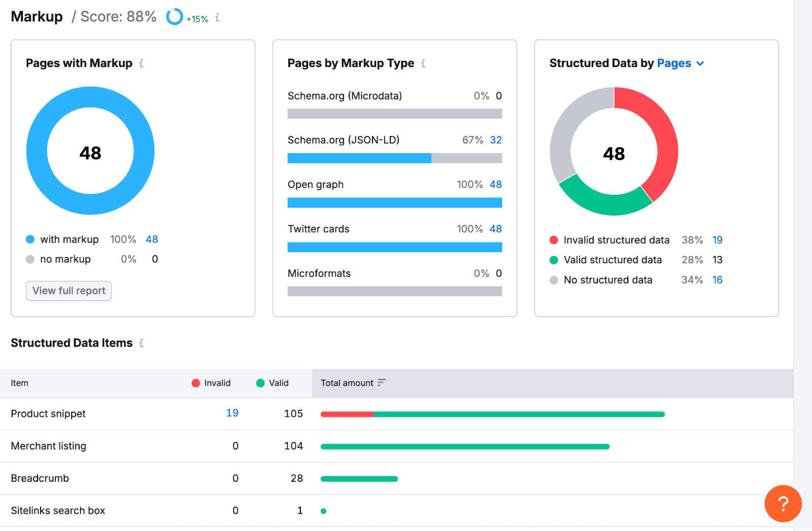Click the chevron arrow next to Pages

[700, 64]
